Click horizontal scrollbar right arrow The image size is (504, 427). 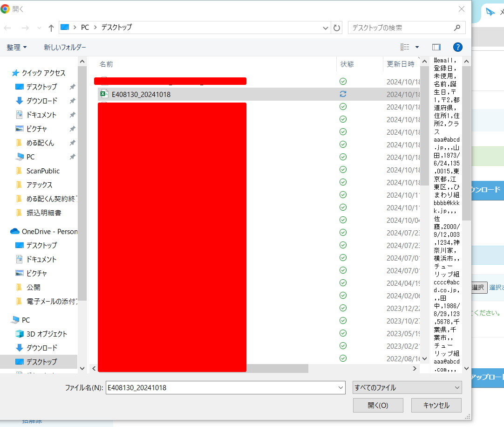[415, 368]
